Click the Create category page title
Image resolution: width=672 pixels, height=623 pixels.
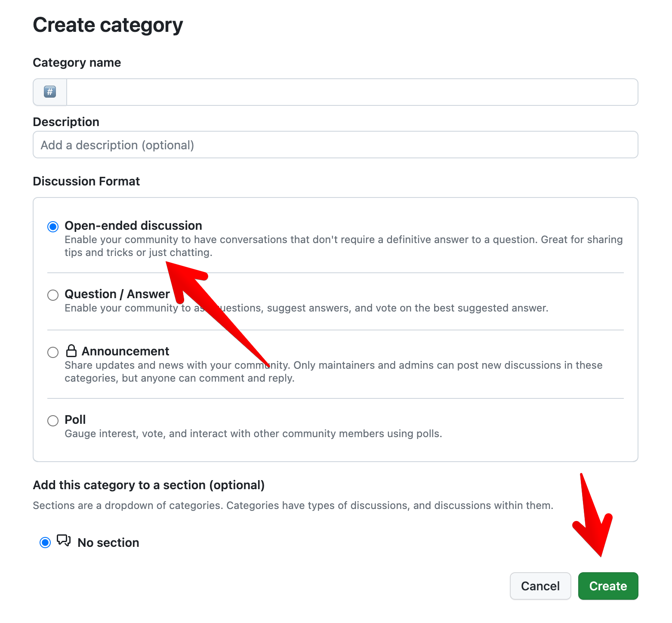108,25
